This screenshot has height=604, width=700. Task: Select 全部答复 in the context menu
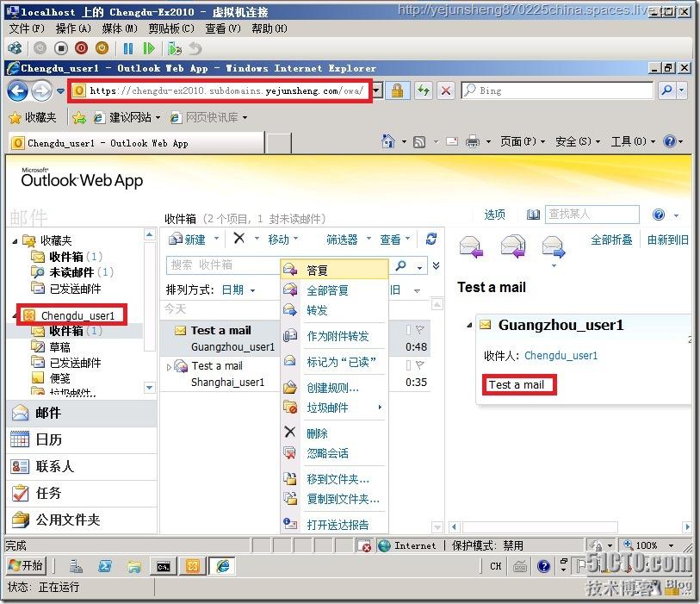(x=334, y=290)
